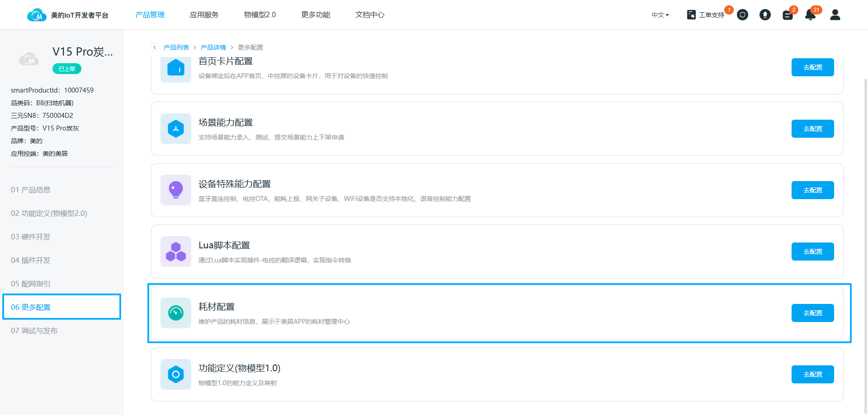The width and height of the screenshot is (868, 415).
Task: Click the Lua脚本配置 purple hexagon icon
Action: (176, 252)
